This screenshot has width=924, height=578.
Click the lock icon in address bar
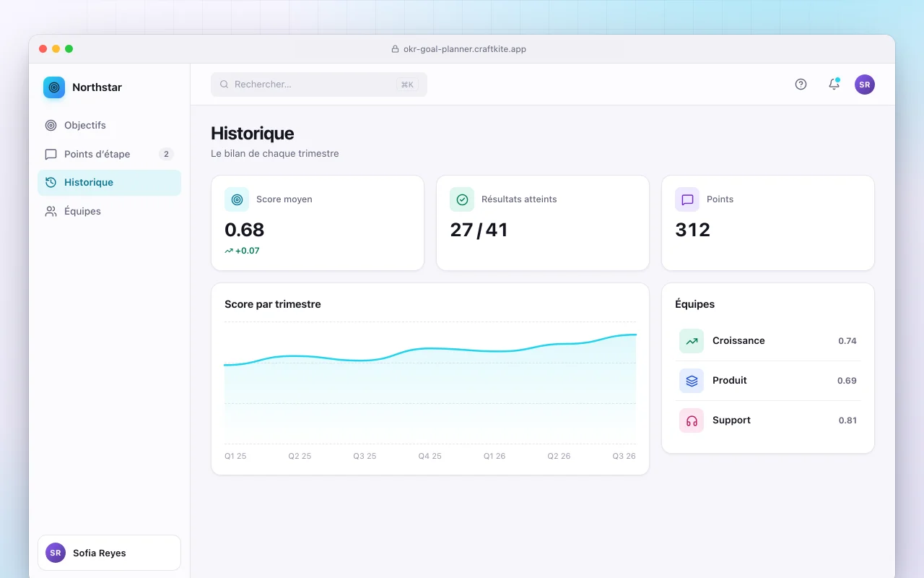tap(395, 49)
